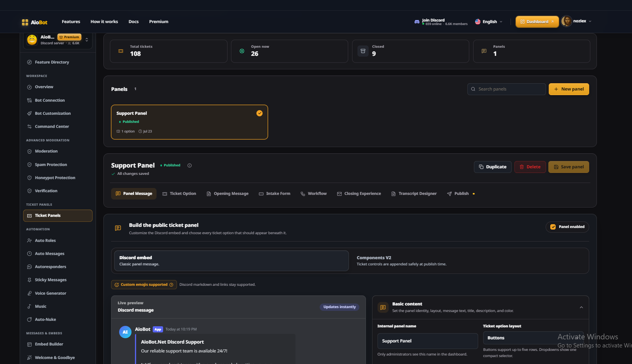The height and width of the screenshot is (364, 632).
Task: Open the Transcript Designer tab
Action: [x=414, y=194]
